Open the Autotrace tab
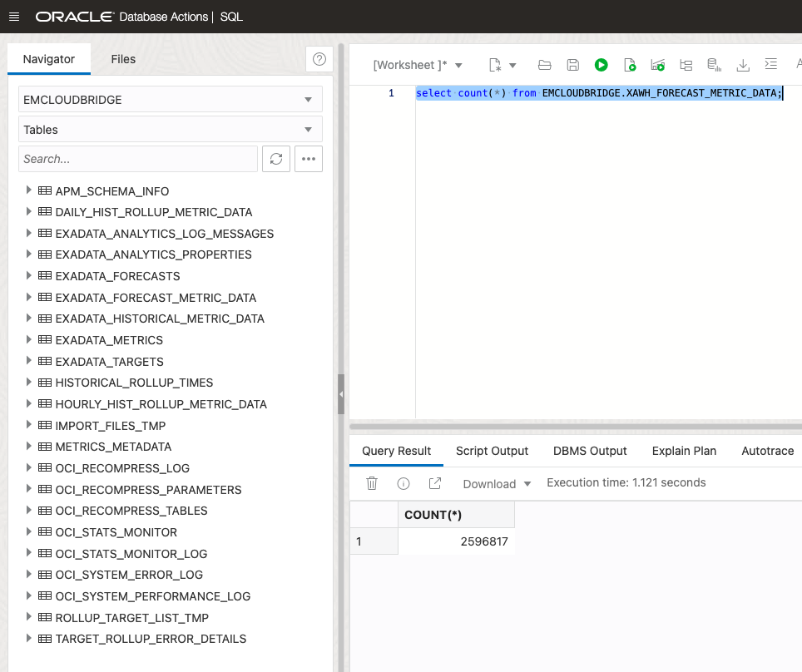 click(768, 451)
